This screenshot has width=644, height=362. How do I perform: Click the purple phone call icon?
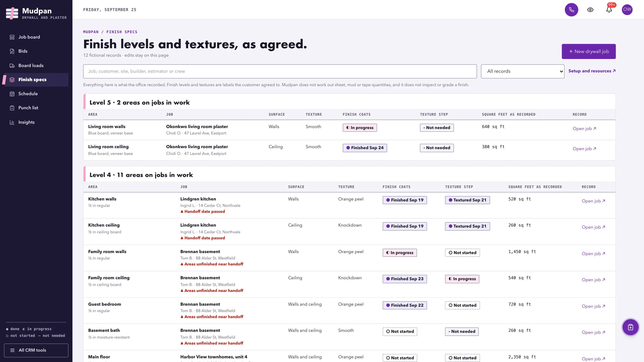pyautogui.click(x=571, y=10)
